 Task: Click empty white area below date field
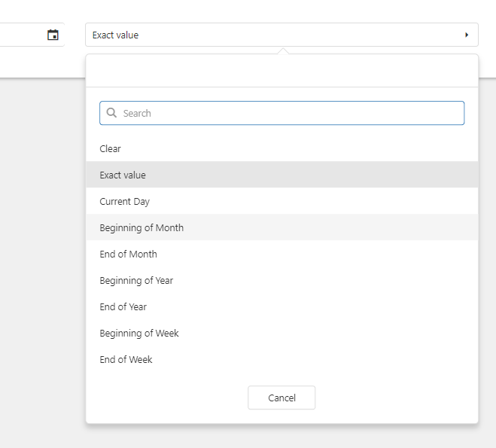pos(41,62)
